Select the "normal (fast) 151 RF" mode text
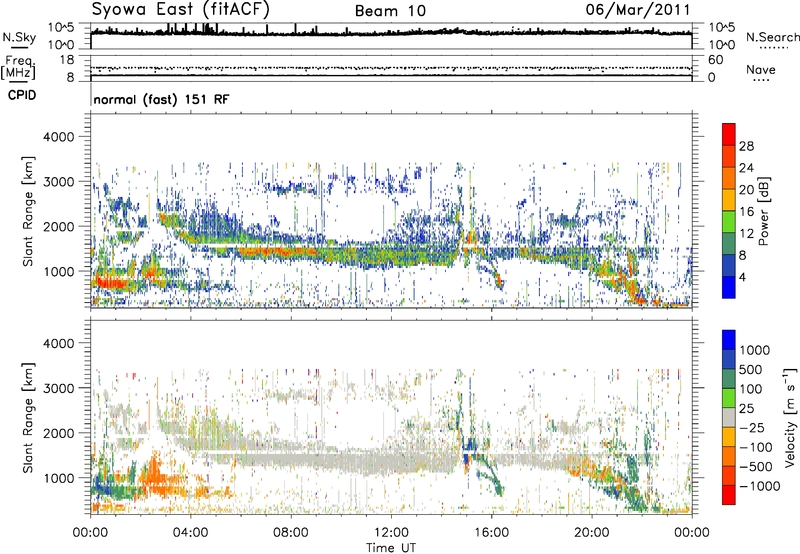Screen dimensions: 800x554 [161, 99]
